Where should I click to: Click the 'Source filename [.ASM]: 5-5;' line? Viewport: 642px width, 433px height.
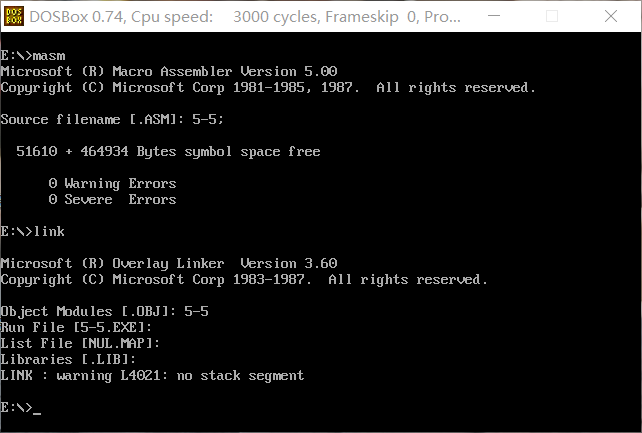(x=112, y=120)
